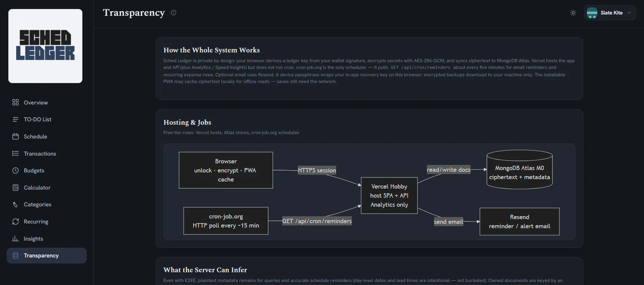Open Budgets from sidebar
This screenshot has width=644, height=285.
point(47,170)
